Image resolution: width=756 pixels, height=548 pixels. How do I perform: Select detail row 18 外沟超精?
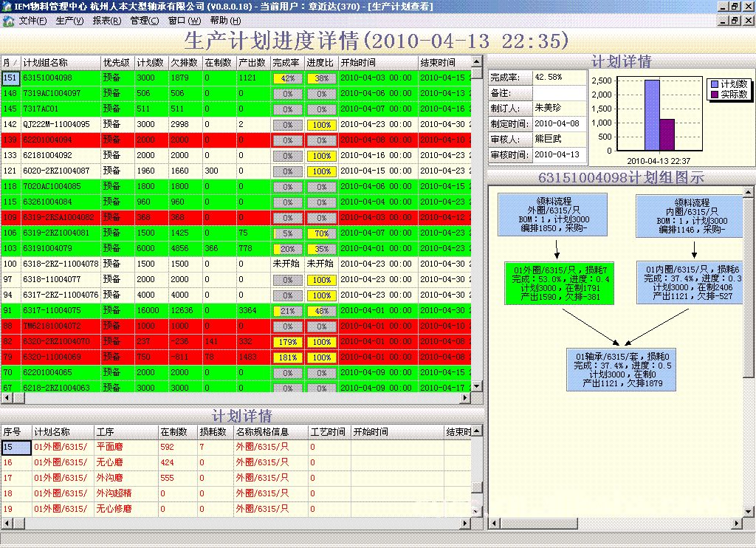click(x=236, y=493)
